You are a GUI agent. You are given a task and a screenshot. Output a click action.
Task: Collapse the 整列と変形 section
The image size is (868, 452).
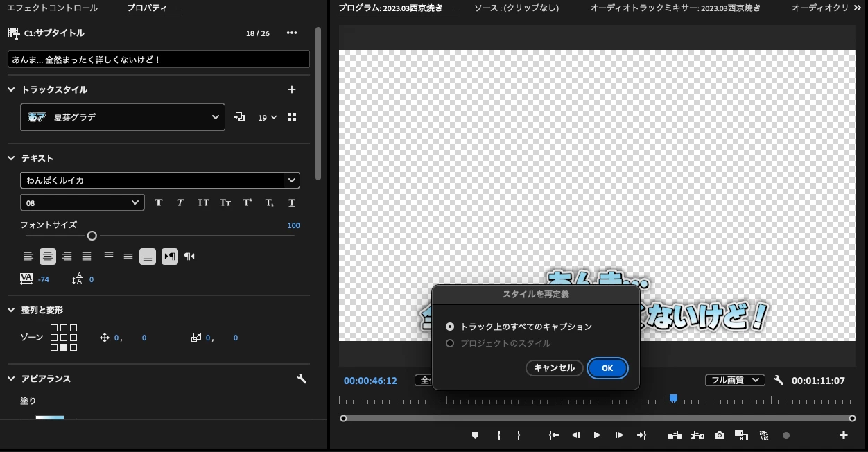coord(11,310)
